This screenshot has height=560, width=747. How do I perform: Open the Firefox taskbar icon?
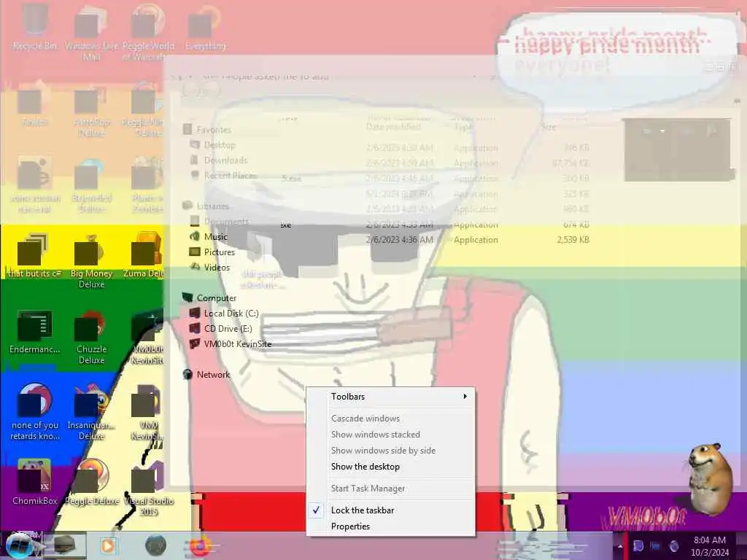tap(201, 545)
